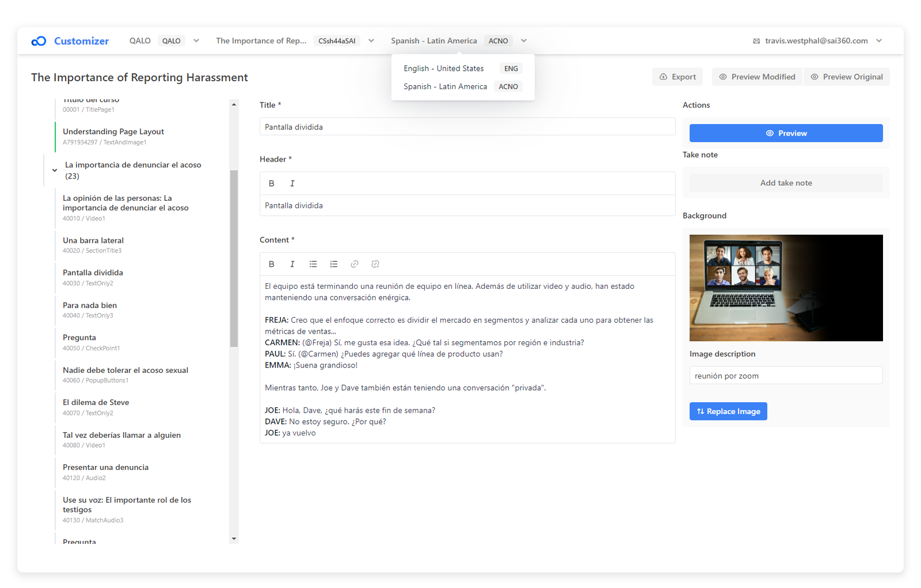Close the language dropdown via its chevron
This screenshot has width=921, height=588.
click(524, 41)
